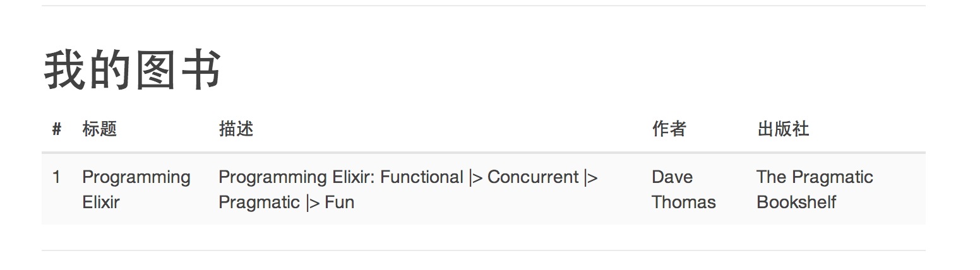980x270 pixels.
Task: Open the Programming Elixir title cell
Action: click(x=136, y=190)
